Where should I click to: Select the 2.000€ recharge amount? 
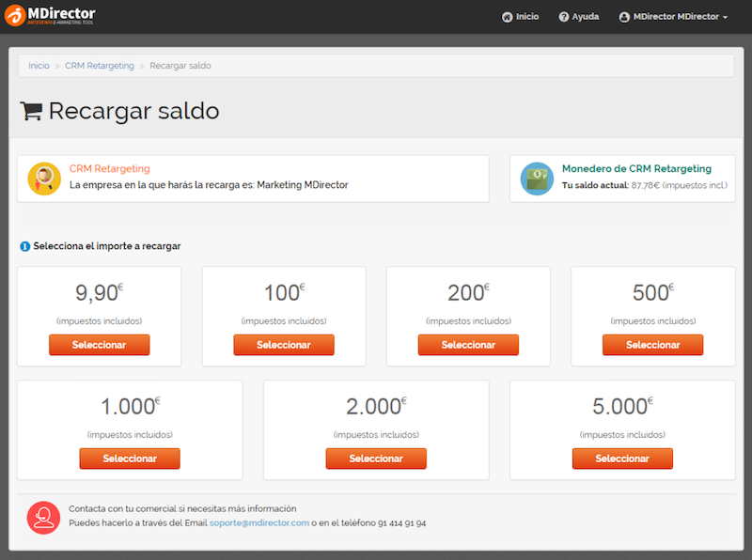pos(376,459)
